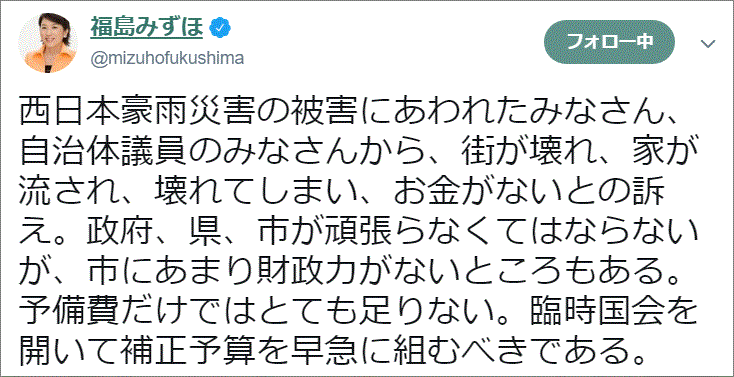
Task: Click the tweet line beginning え。政府、県
Action: click(x=359, y=233)
